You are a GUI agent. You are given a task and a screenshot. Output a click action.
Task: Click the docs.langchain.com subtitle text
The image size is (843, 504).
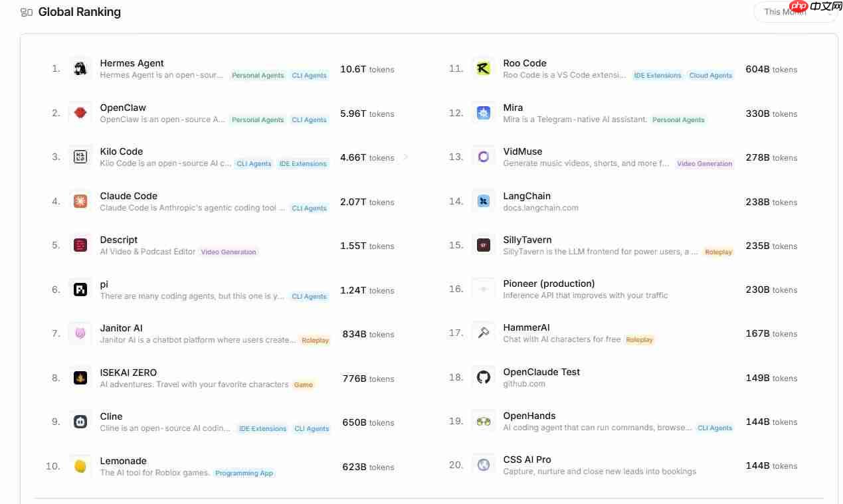541,208
